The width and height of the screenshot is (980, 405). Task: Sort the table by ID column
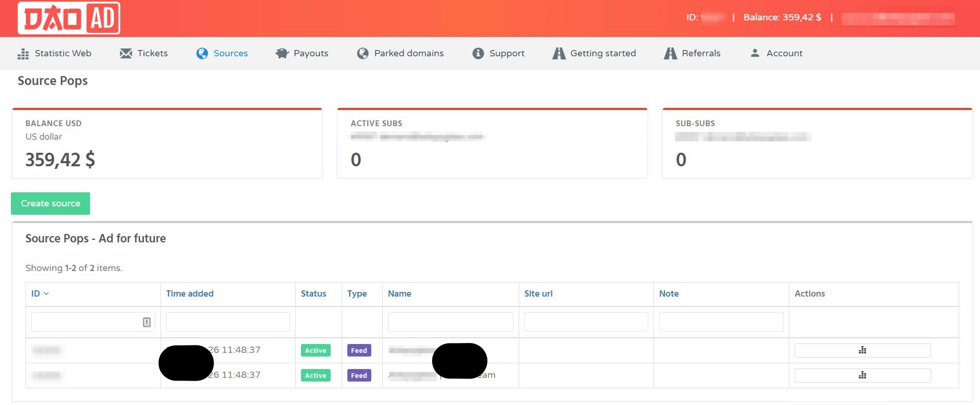point(35,293)
